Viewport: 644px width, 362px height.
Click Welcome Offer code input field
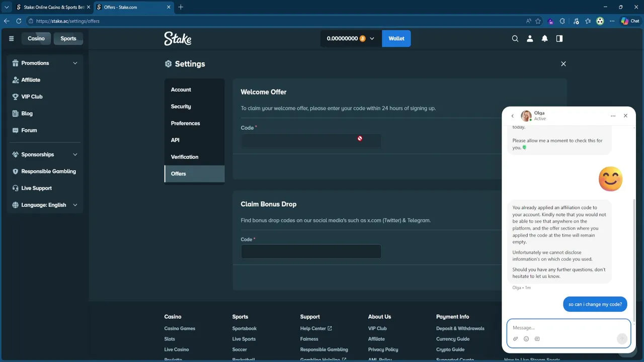[x=311, y=141]
